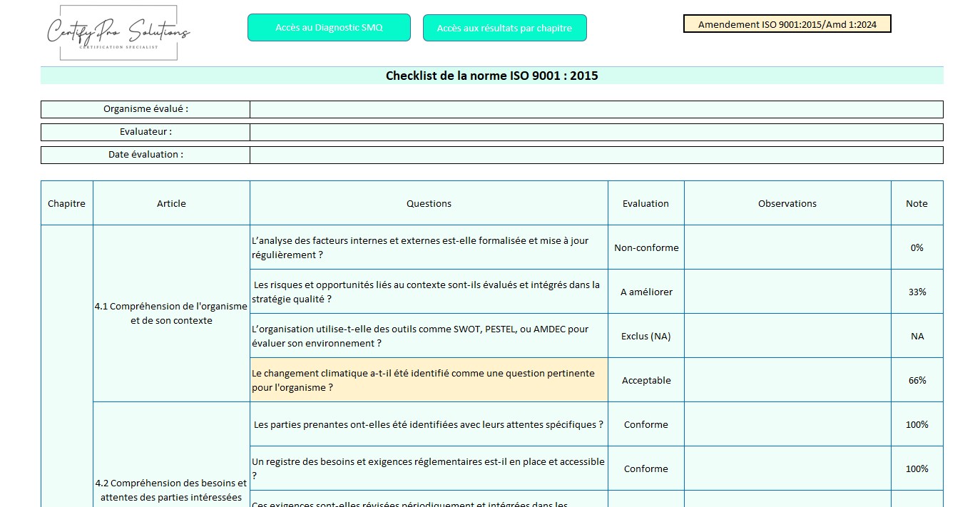Select 100% note for registre des besoins row
Screen dimensions: 980x507
(917, 468)
